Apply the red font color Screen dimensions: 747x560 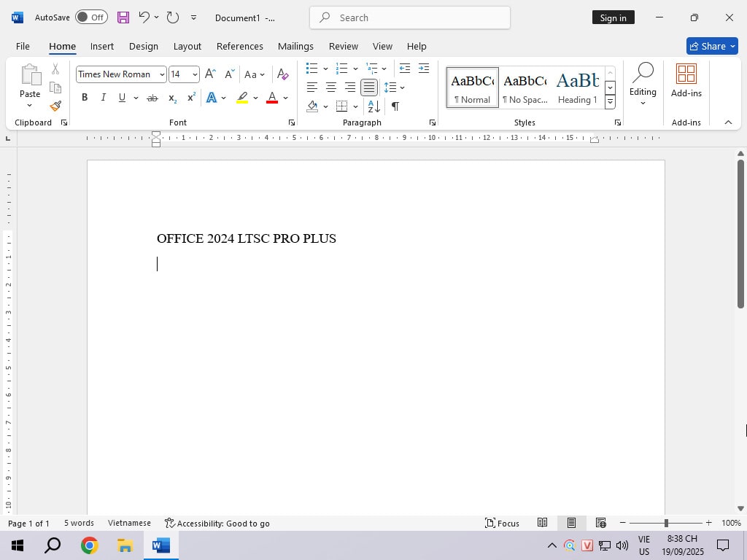point(272,98)
